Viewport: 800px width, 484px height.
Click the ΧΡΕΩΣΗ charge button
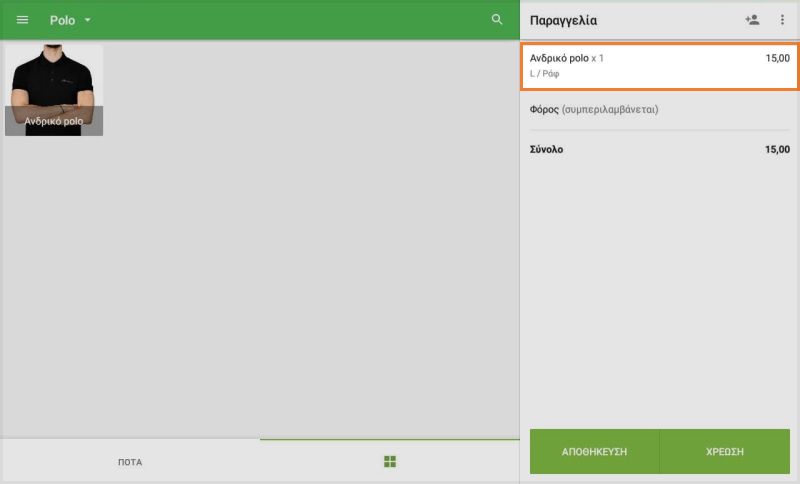[725, 451]
